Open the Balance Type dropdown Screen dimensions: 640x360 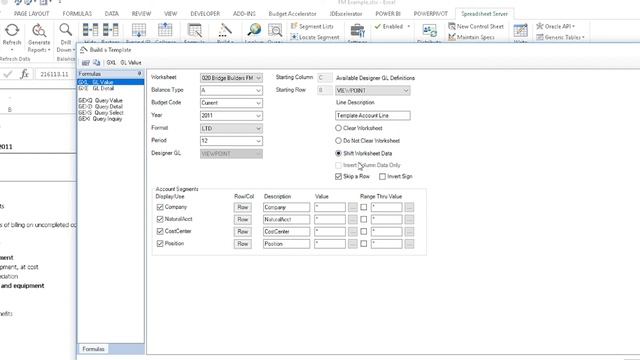(x=231, y=90)
